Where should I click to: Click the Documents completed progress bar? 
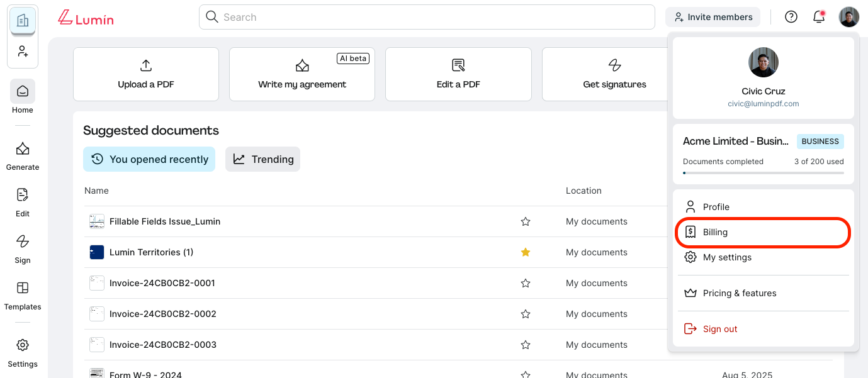click(763, 172)
